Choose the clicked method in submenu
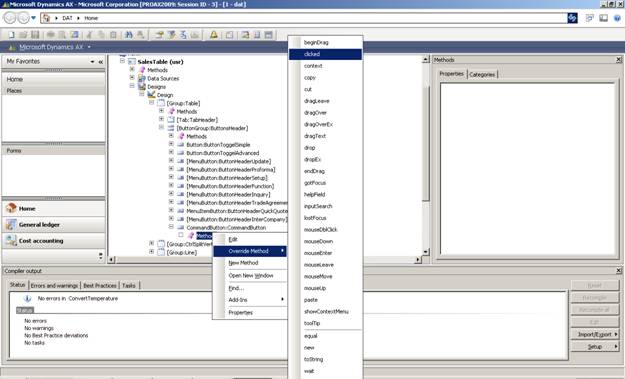625x379 pixels. click(x=326, y=54)
